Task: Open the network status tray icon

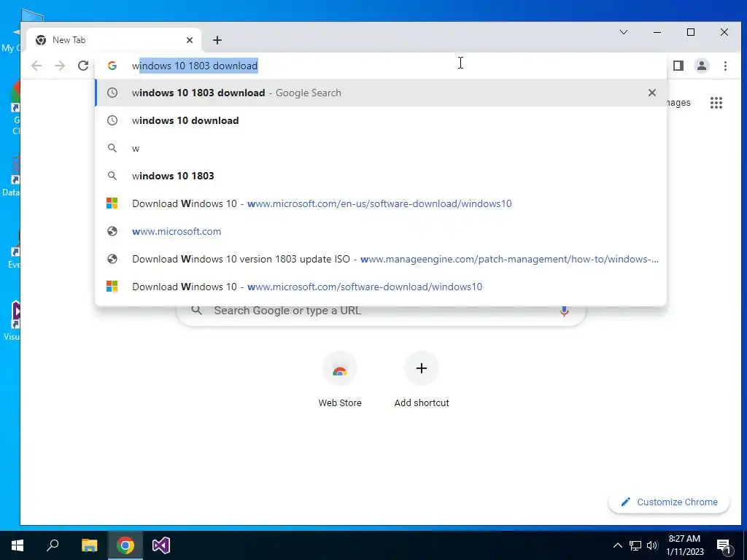Action: click(x=635, y=545)
